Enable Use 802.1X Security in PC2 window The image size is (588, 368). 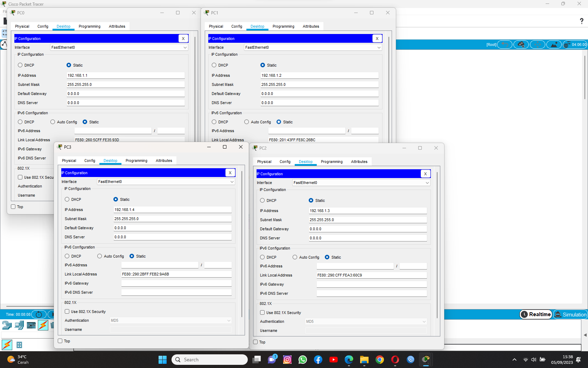coord(262,313)
